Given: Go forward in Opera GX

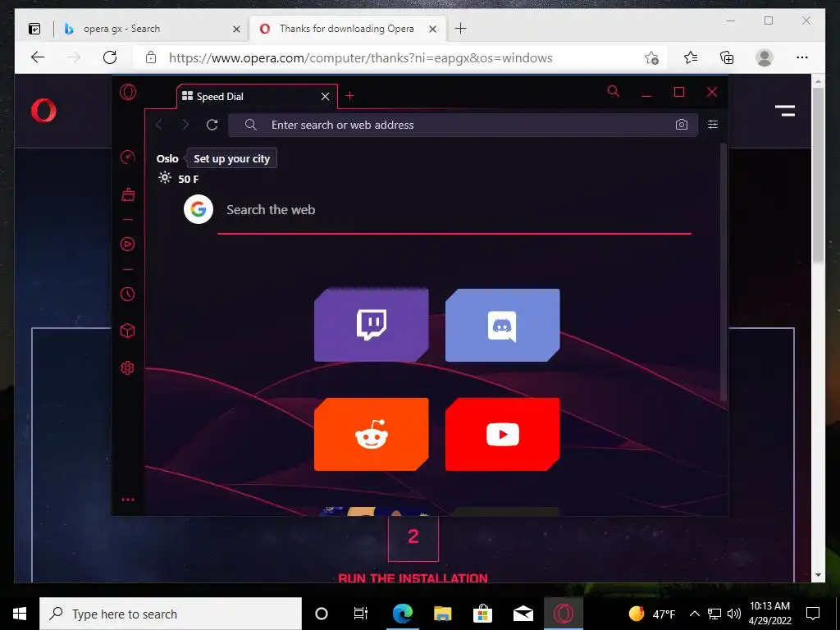Looking at the screenshot, I should point(185,125).
